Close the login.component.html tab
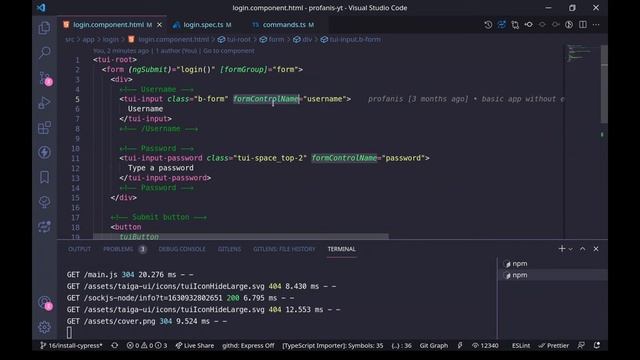The width and height of the screenshot is (640, 360). tap(159, 25)
